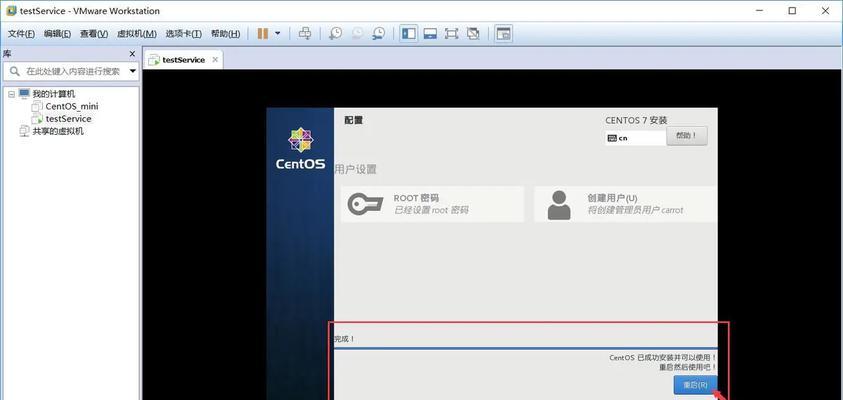
Task: Open the 虚拟机(M) menu
Action: click(x=137, y=34)
